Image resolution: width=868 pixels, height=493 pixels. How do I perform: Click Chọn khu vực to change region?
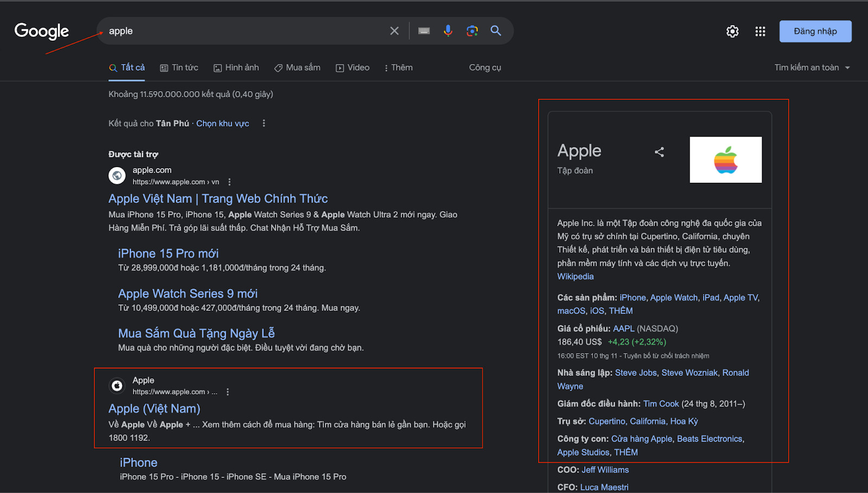(222, 123)
